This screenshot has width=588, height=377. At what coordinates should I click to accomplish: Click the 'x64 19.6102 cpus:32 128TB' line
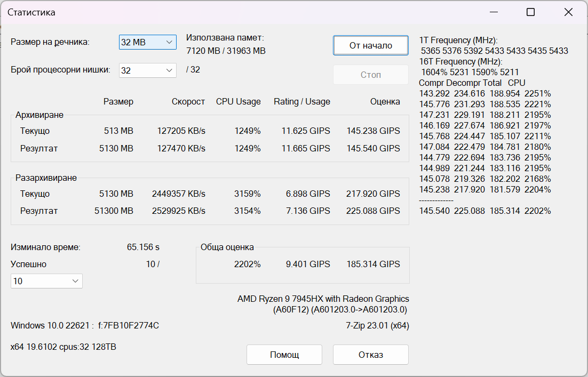click(x=63, y=347)
